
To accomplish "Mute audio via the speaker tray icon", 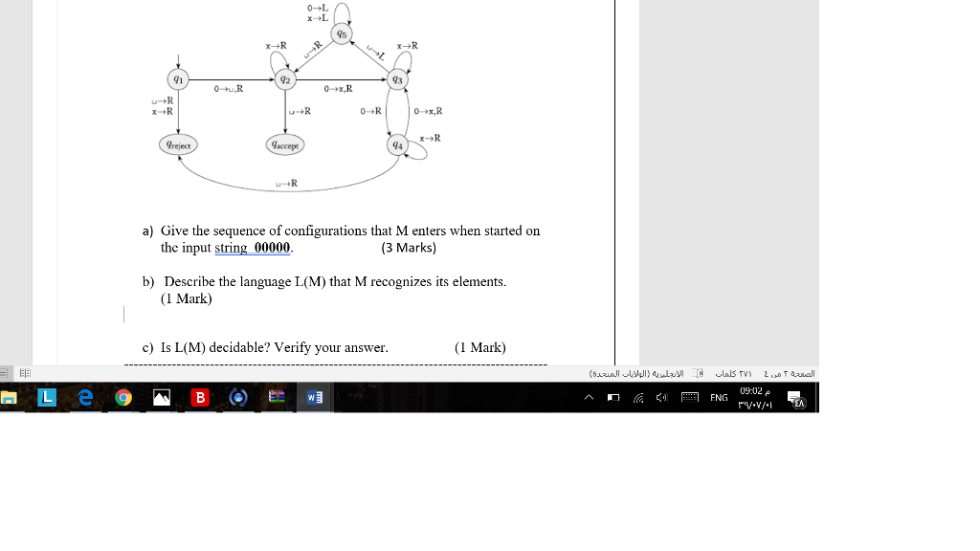I will click(660, 397).
